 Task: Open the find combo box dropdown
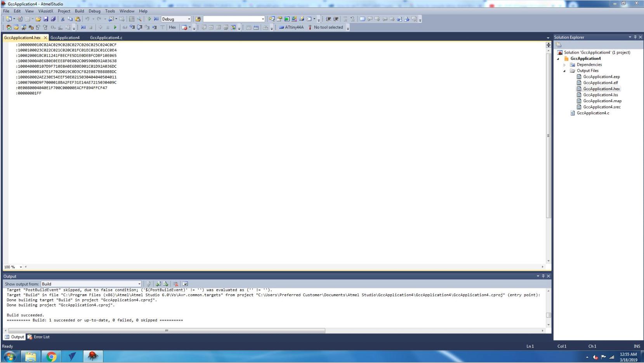[263, 19]
